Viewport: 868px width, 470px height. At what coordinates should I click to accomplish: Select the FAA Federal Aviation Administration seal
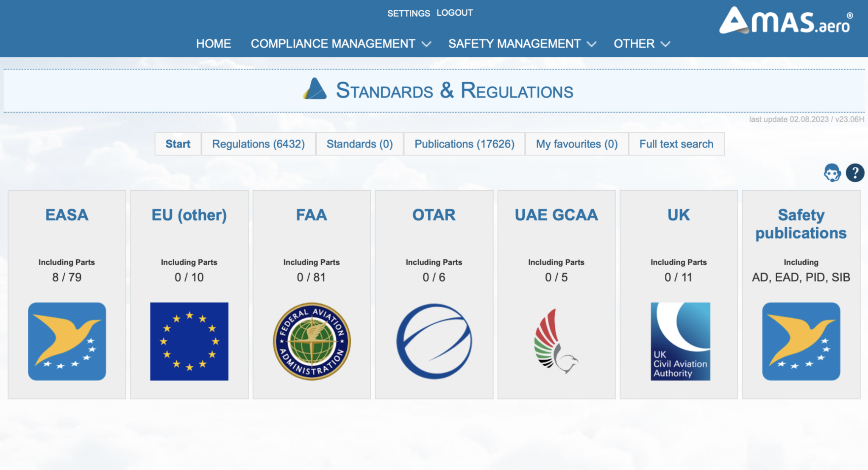click(x=312, y=340)
